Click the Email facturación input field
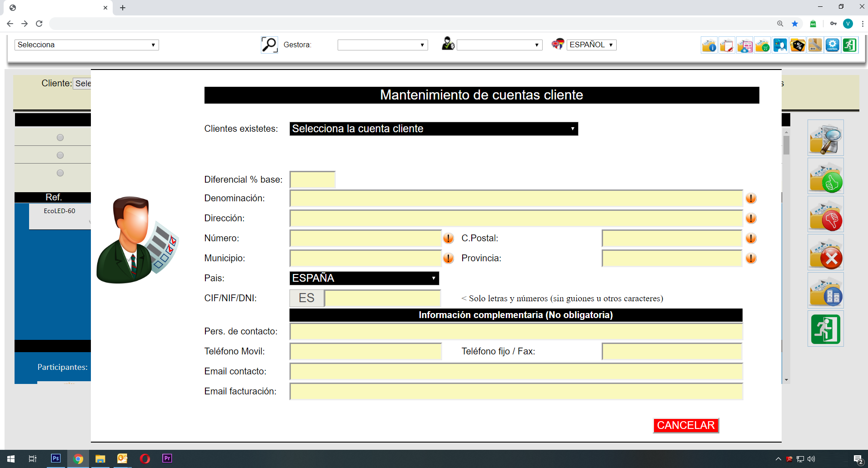The image size is (868, 468). click(516, 392)
